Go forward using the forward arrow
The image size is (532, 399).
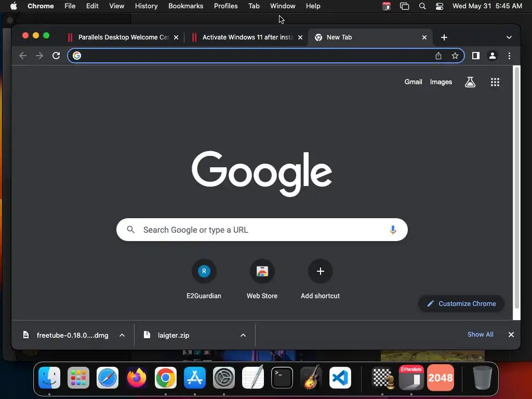pos(39,56)
